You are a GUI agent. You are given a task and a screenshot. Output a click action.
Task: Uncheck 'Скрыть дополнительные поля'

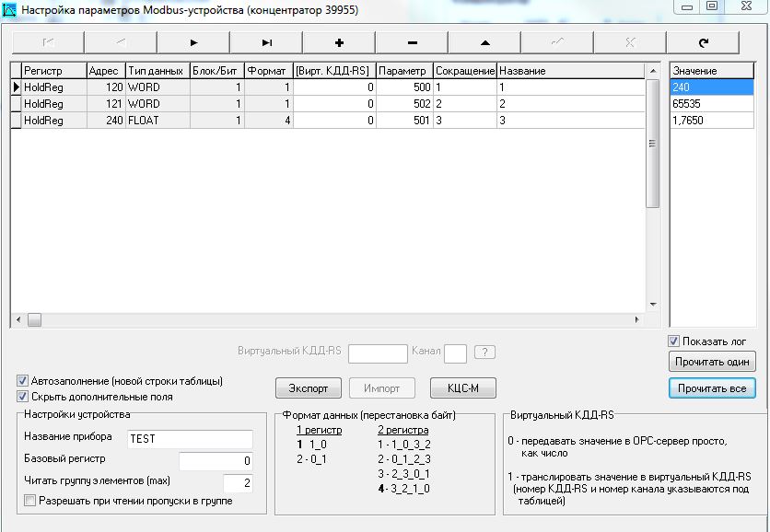23,397
